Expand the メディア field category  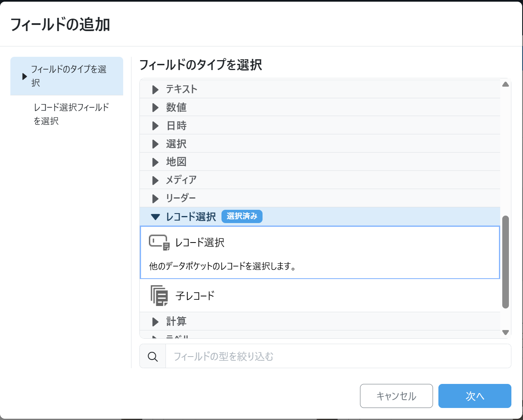coord(181,180)
